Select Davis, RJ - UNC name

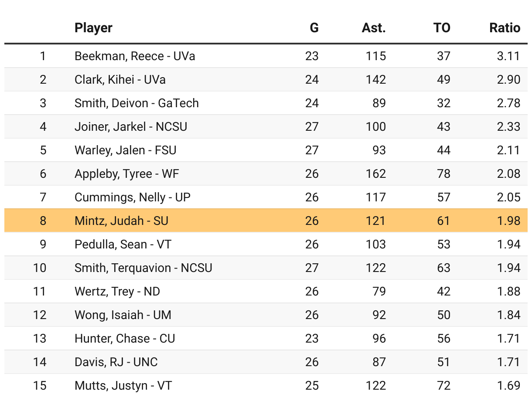(116, 362)
